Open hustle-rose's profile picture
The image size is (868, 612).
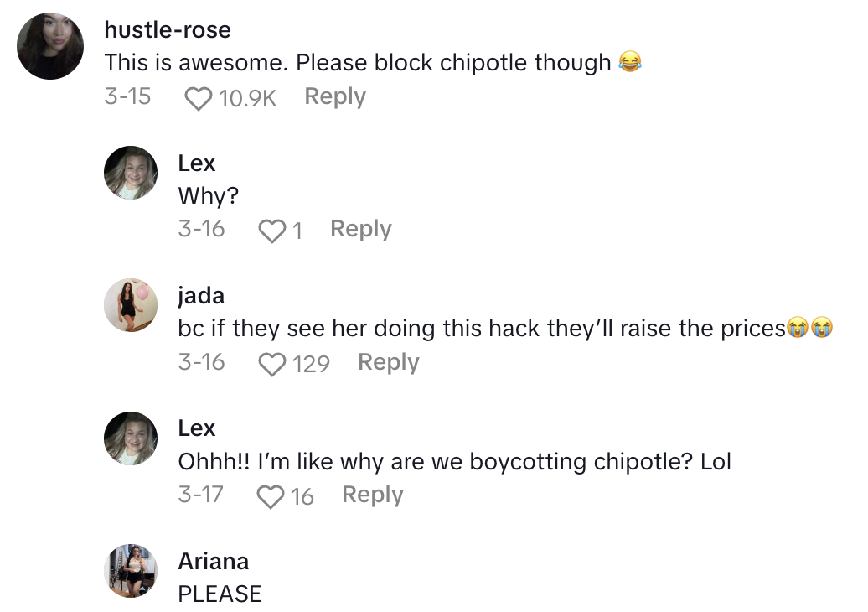click(51, 46)
